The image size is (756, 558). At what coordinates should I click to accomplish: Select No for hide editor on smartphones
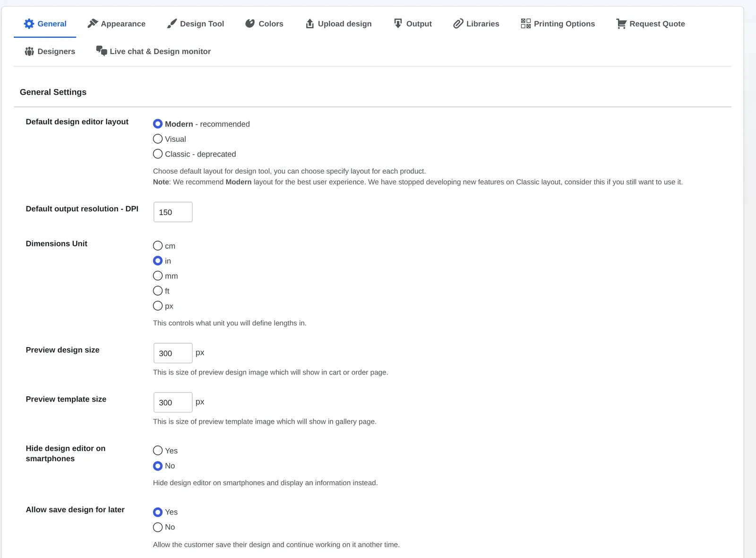pyautogui.click(x=158, y=466)
